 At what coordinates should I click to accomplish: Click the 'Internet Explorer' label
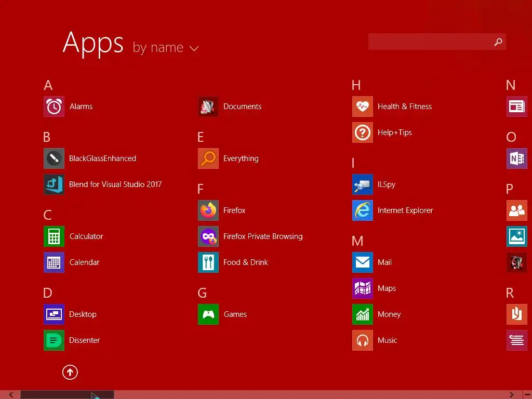(405, 210)
